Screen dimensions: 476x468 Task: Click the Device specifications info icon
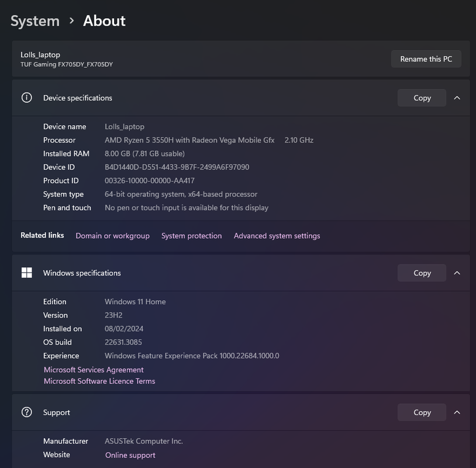[x=27, y=98]
